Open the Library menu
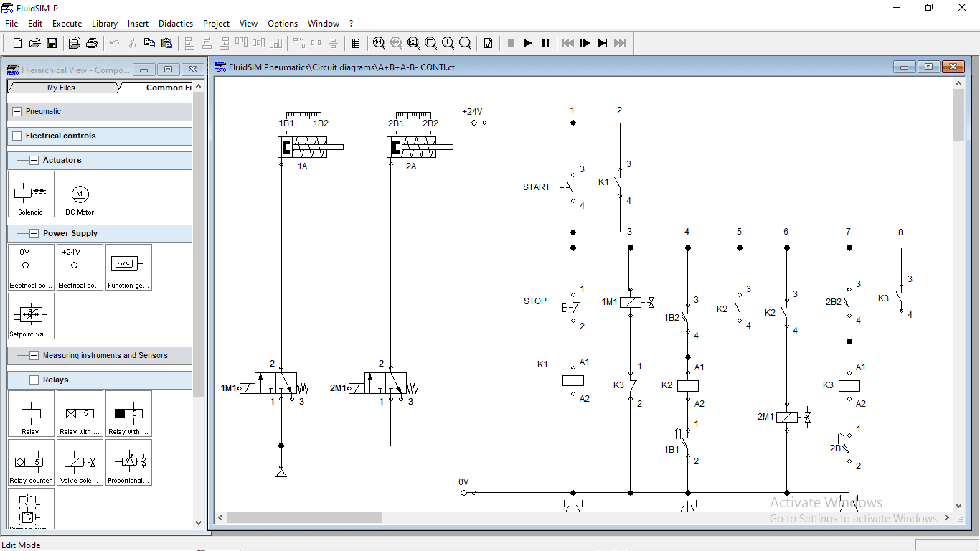This screenshot has width=980, height=551. pos(104,24)
